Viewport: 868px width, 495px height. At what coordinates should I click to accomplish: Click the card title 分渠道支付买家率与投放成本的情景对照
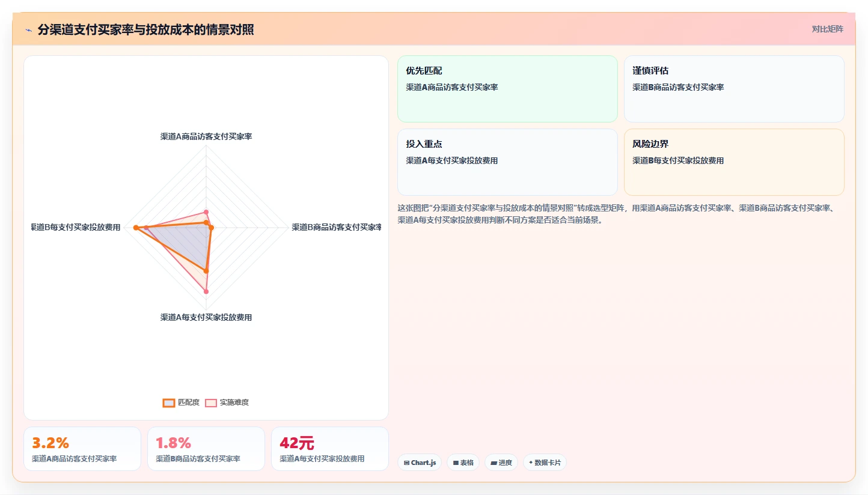coord(145,30)
